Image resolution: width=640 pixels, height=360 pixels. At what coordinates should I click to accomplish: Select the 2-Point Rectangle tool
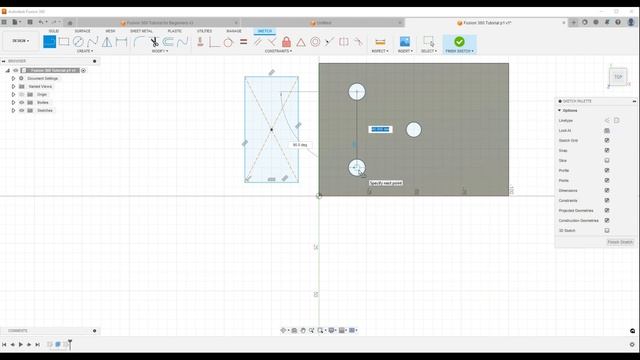coord(64,42)
